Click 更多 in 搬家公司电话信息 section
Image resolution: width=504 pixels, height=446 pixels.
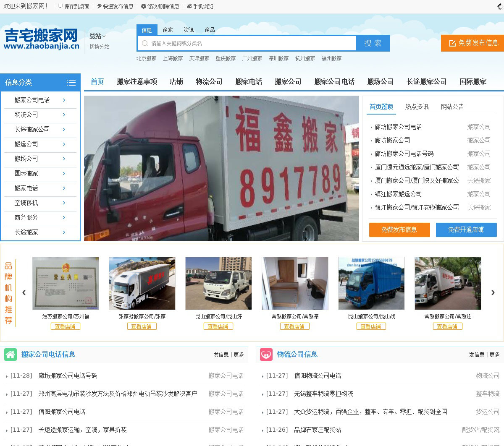tap(239, 355)
